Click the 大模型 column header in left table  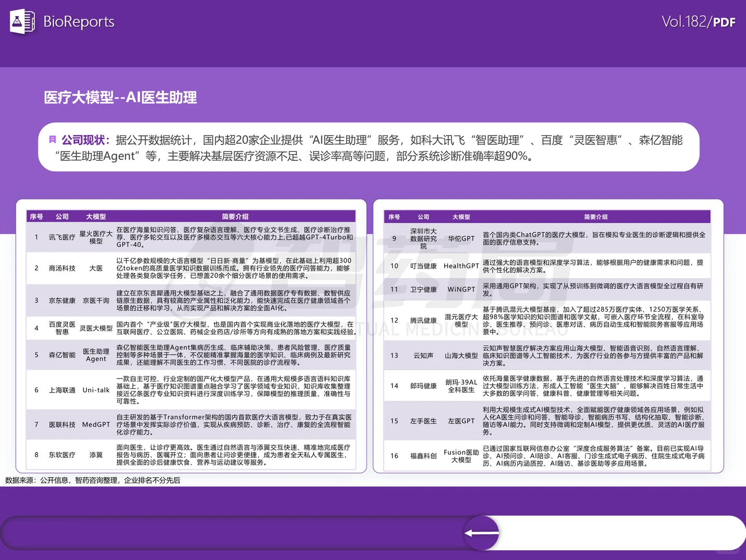click(95, 217)
